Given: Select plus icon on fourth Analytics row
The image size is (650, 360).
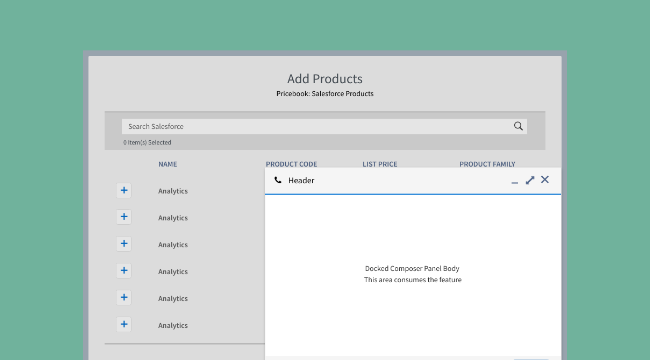Looking at the screenshot, I should point(124,271).
